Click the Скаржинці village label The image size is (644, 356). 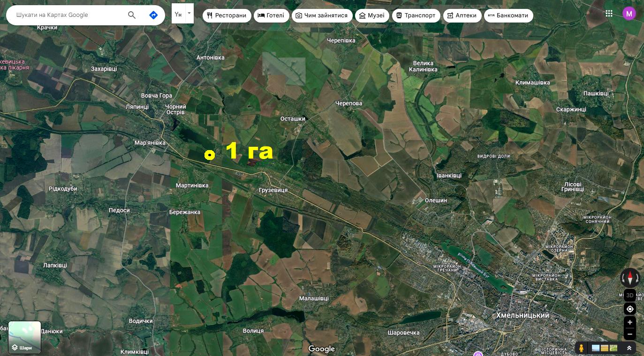571,109
